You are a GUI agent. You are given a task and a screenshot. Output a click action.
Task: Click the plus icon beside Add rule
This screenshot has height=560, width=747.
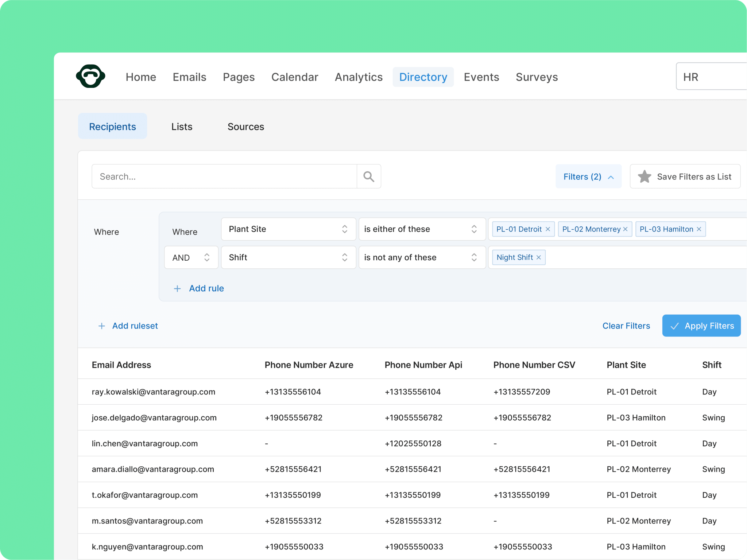point(177,289)
